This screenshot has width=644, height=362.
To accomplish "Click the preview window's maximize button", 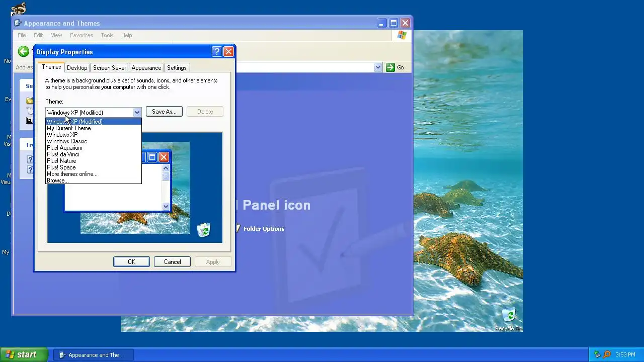I will [x=152, y=157].
